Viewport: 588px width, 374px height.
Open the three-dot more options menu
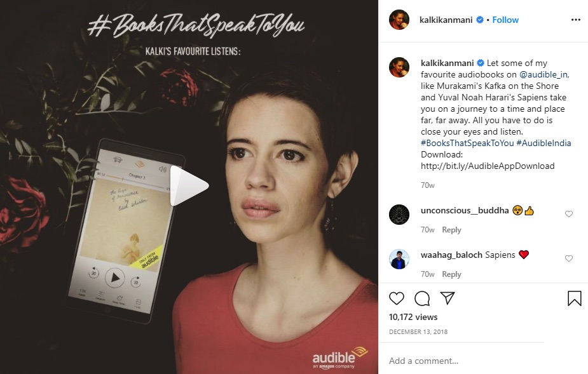(x=576, y=20)
